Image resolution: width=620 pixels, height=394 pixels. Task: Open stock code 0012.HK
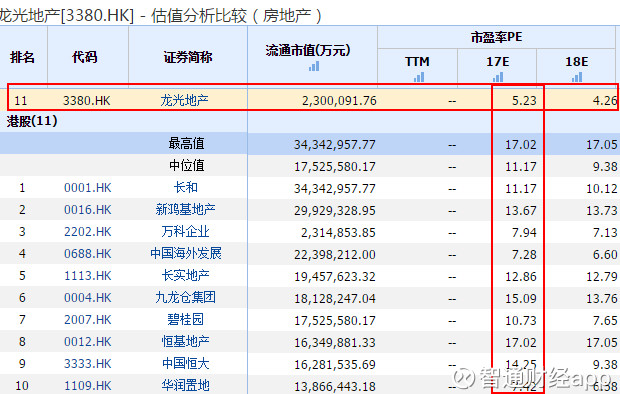click(x=88, y=342)
